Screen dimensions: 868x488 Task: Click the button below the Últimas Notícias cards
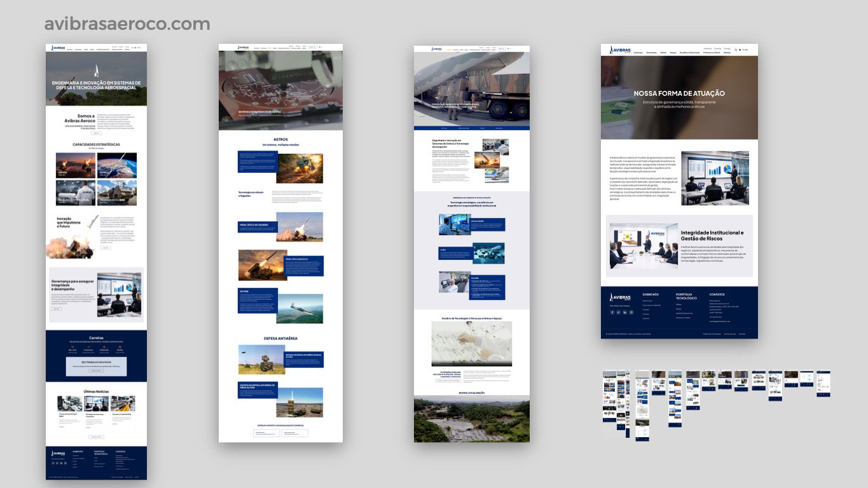click(96, 437)
